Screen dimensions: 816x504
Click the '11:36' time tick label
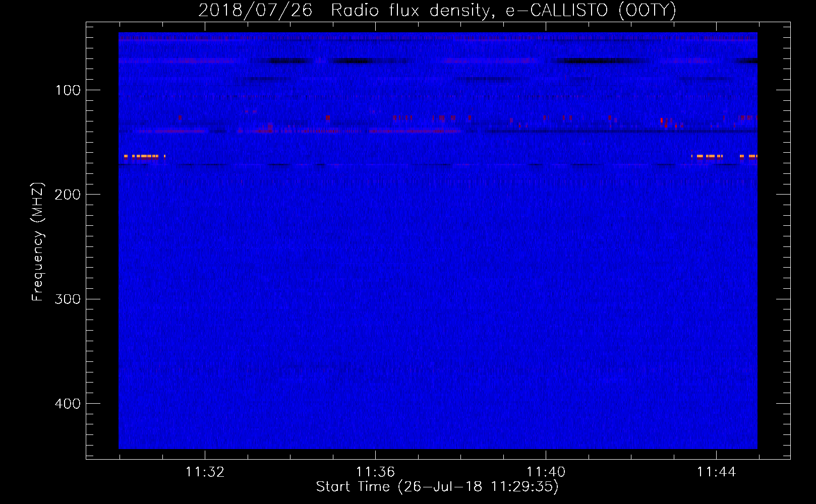(375, 472)
